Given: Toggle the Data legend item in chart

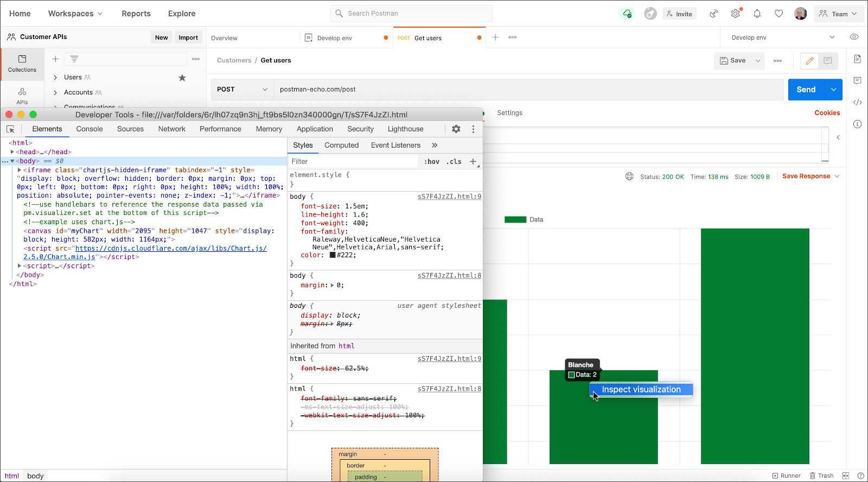Looking at the screenshot, I should click(524, 220).
